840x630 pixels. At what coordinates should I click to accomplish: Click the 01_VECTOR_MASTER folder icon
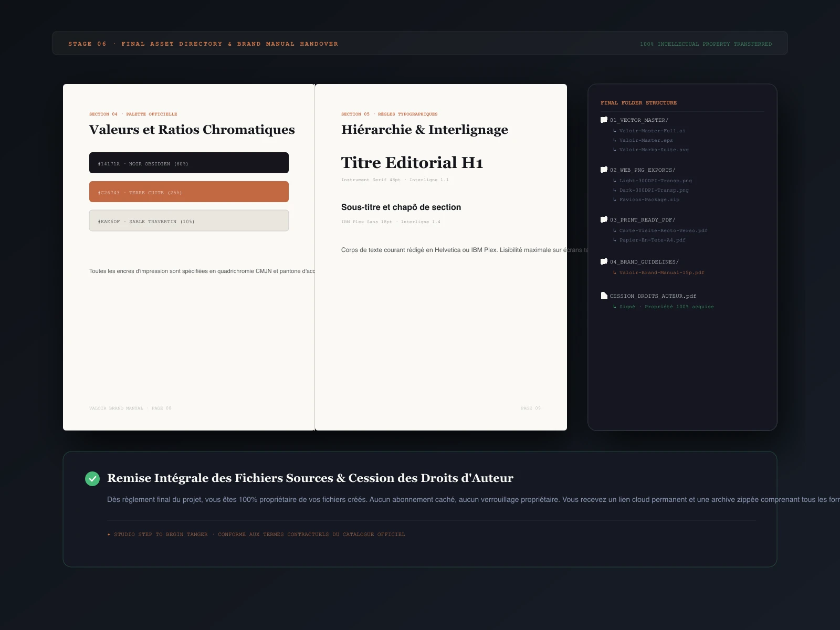click(604, 120)
